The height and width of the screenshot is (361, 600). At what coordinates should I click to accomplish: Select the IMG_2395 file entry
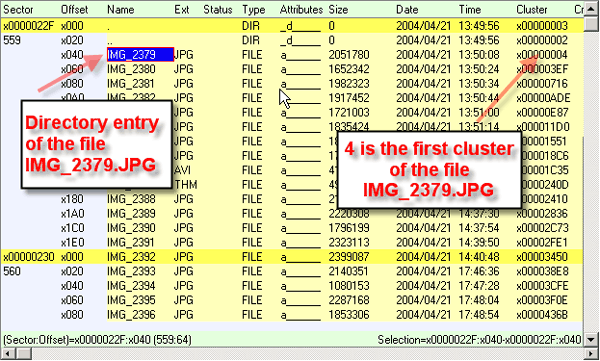[x=131, y=300]
